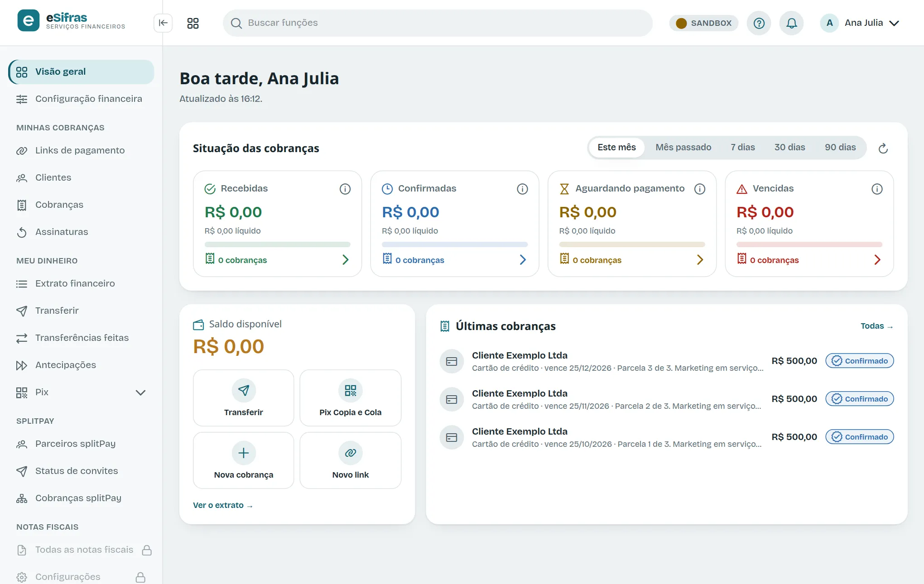The image size is (924, 584).
Task: Switch to 30 dias period
Action: tap(789, 148)
